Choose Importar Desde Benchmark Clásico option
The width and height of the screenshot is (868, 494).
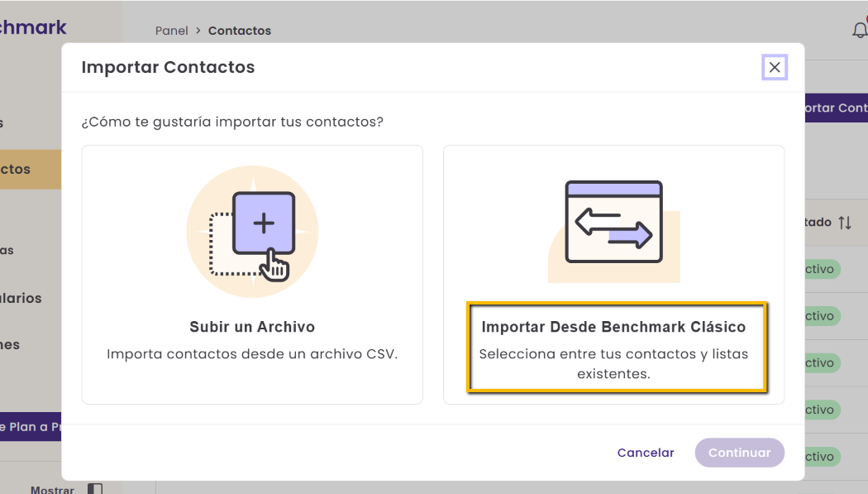[614, 275]
